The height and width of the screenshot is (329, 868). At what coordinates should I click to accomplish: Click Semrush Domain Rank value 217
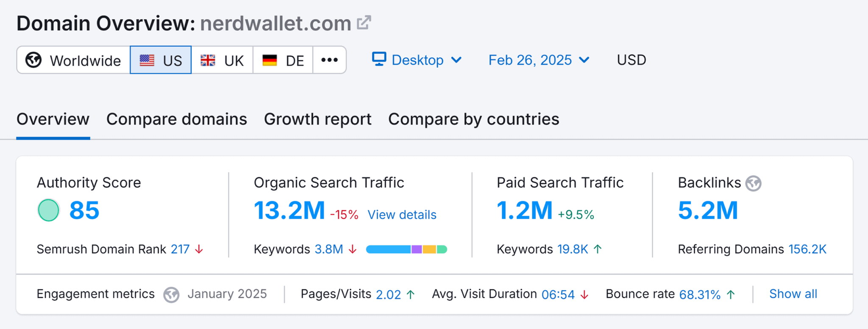tap(180, 249)
